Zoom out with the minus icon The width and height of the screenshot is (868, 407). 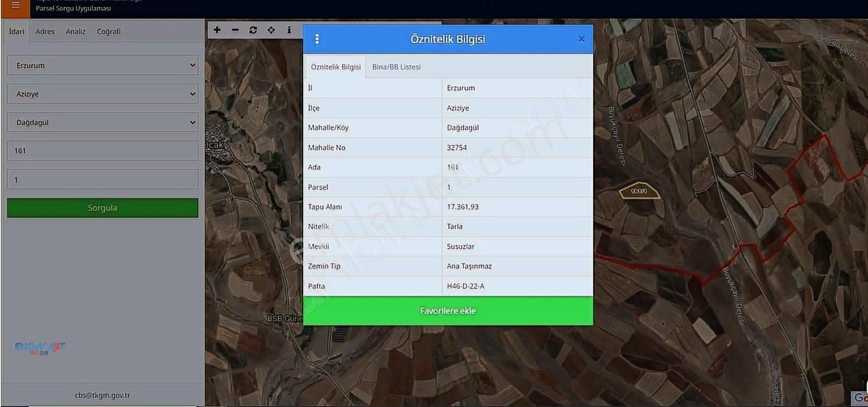pyautogui.click(x=235, y=30)
